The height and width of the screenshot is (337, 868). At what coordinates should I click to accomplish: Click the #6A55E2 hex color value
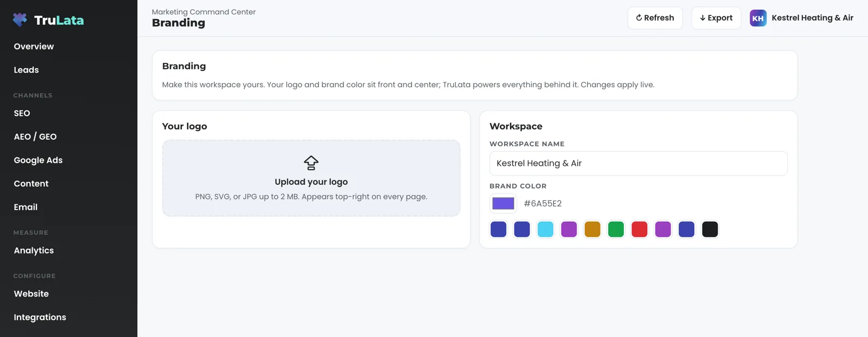click(x=542, y=204)
